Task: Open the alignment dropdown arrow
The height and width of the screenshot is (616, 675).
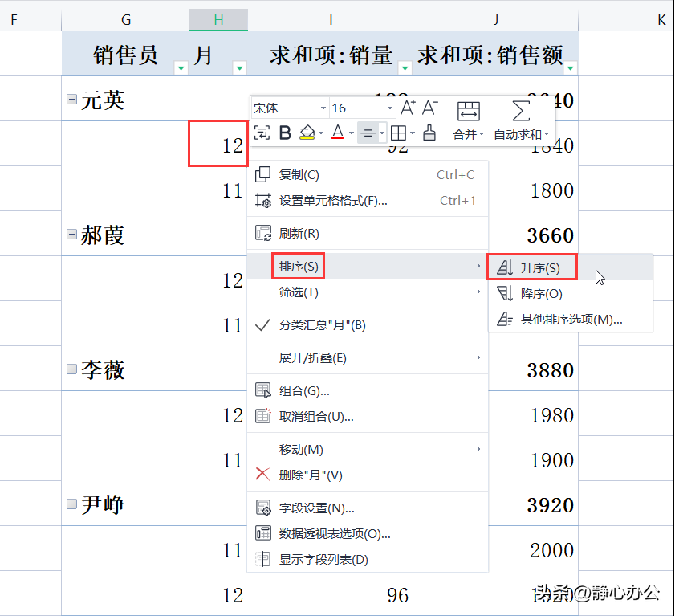Action: pos(382,133)
